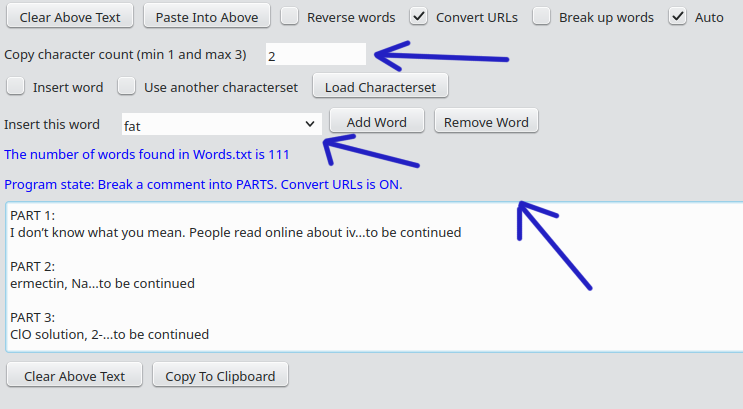Viewport: 743px width, 409px height.
Task: Enable Use another characterset option
Action: click(x=127, y=87)
